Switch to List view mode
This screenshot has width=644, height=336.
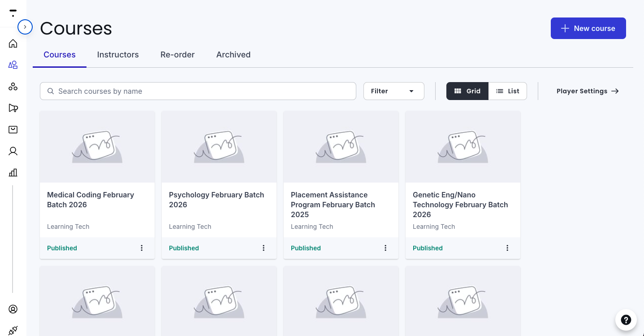pos(507,91)
